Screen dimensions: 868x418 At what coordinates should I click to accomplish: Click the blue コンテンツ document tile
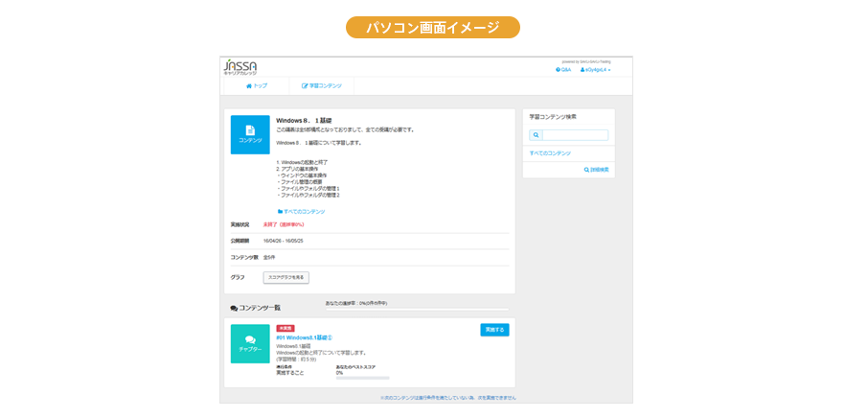[250, 134]
